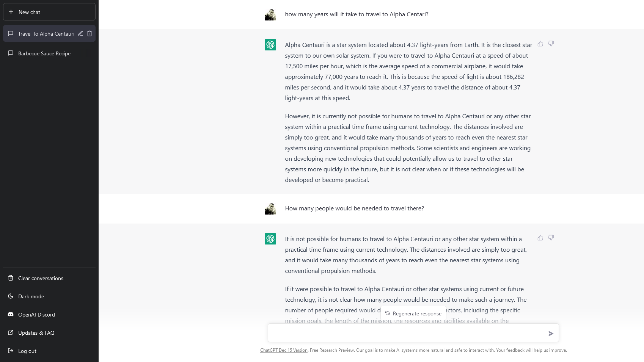644x362 pixels.
Task: Click the trash icon to delete current chat
Action: coord(90,33)
